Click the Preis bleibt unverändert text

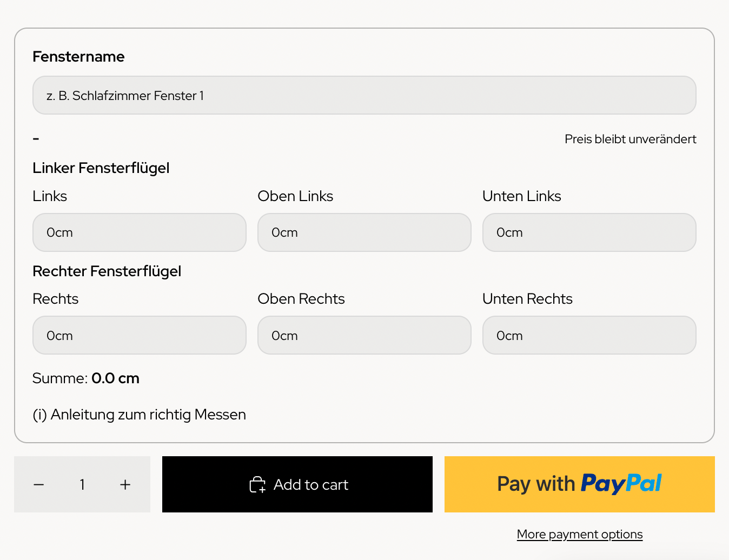(x=630, y=139)
